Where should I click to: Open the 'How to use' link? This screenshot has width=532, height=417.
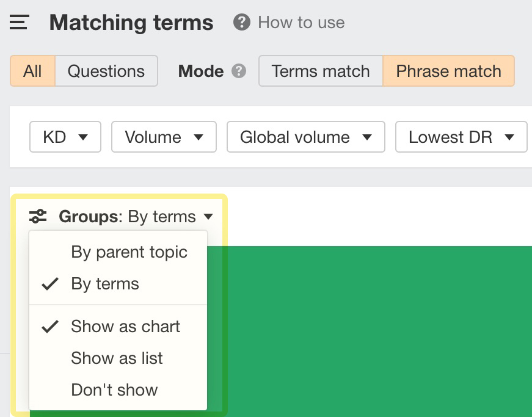301,22
